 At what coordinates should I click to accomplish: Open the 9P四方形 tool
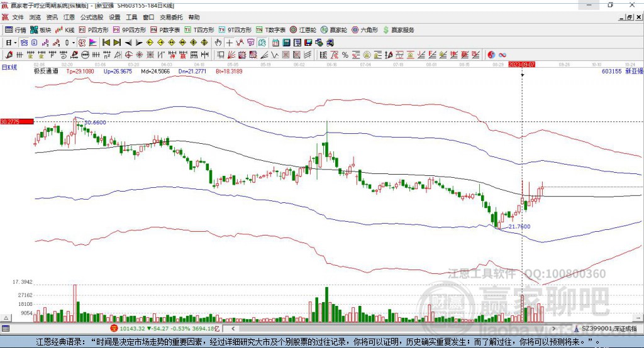tap(130, 30)
